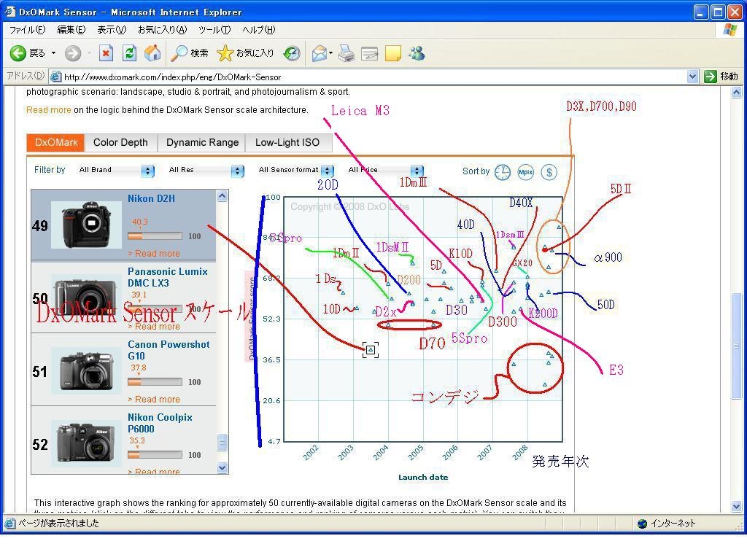Open the 表示(V) menu
This screenshot has width=747, height=560.
(112, 29)
